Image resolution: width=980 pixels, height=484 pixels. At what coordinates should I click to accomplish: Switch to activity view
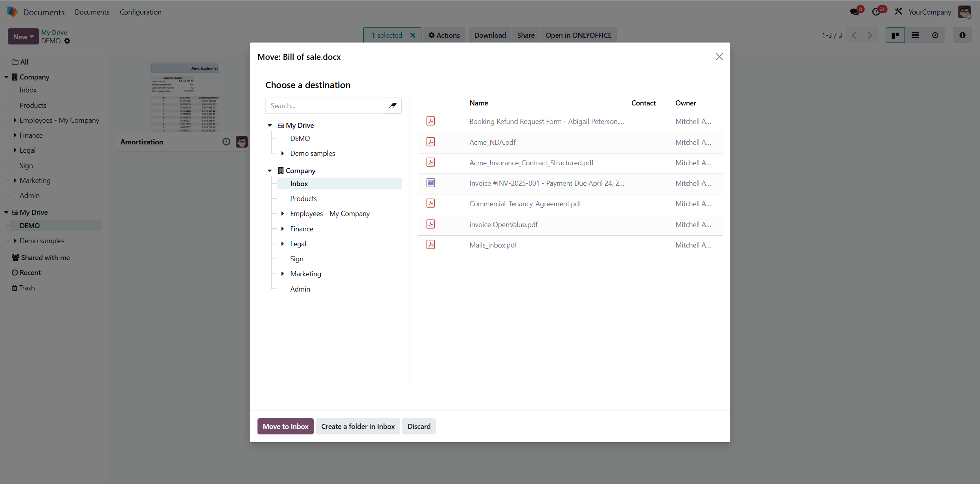(935, 35)
